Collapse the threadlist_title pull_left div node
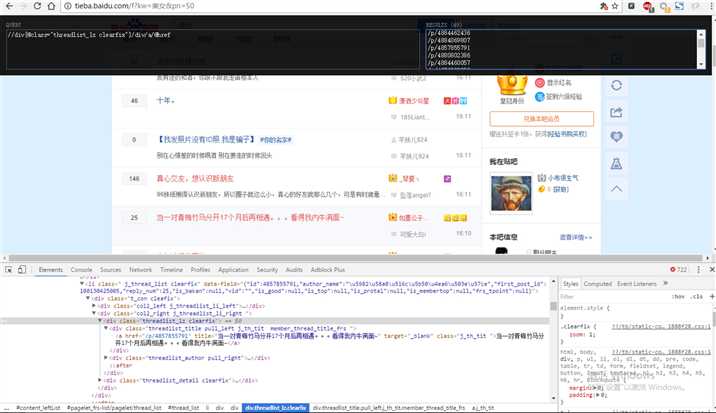The height and width of the screenshot is (413, 716). pos(106,328)
